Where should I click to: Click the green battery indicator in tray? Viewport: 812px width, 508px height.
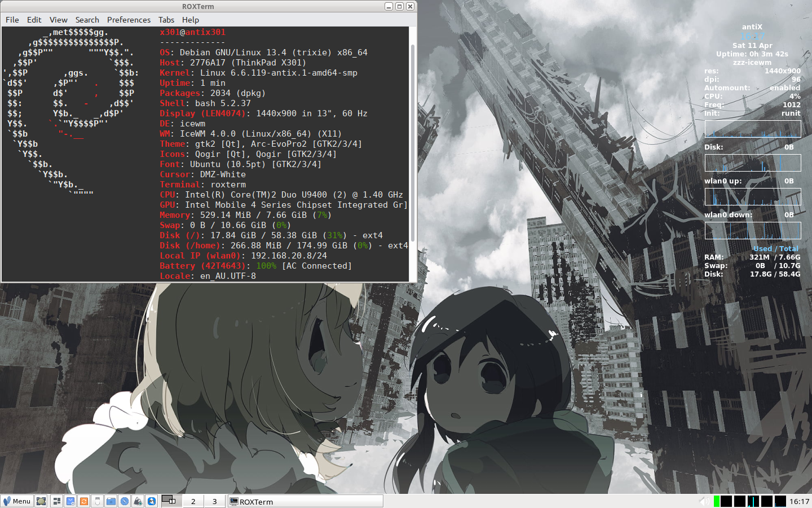pyautogui.click(x=717, y=501)
